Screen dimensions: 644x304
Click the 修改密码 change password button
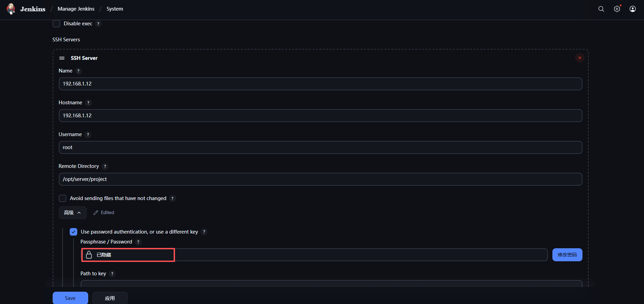point(567,255)
